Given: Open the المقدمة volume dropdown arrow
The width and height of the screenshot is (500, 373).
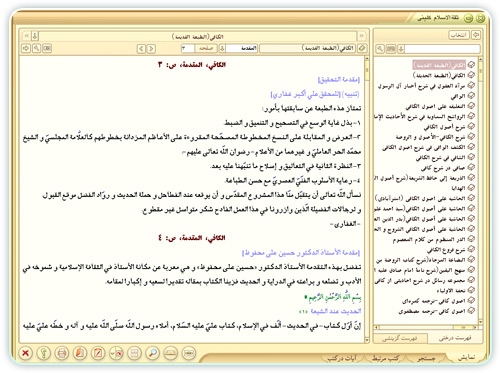Looking at the screenshot, I should (x=222, y=49).
